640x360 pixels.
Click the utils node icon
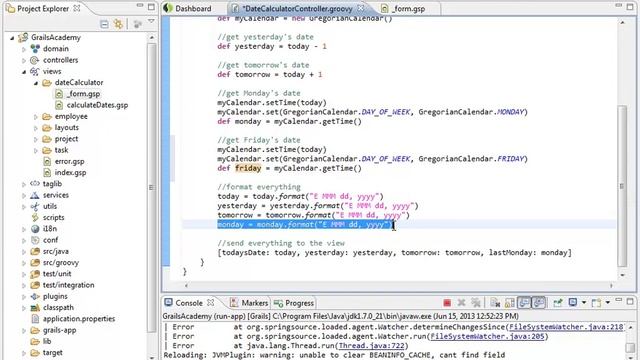click(x=36, y=206)
